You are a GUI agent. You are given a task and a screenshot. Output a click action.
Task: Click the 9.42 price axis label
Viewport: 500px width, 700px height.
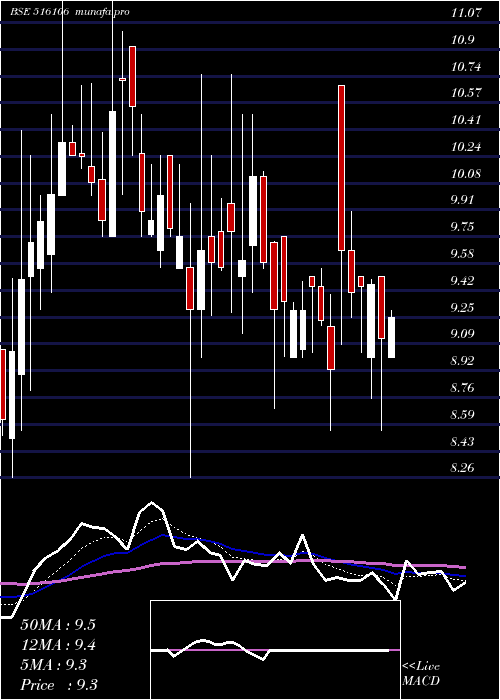462,281
